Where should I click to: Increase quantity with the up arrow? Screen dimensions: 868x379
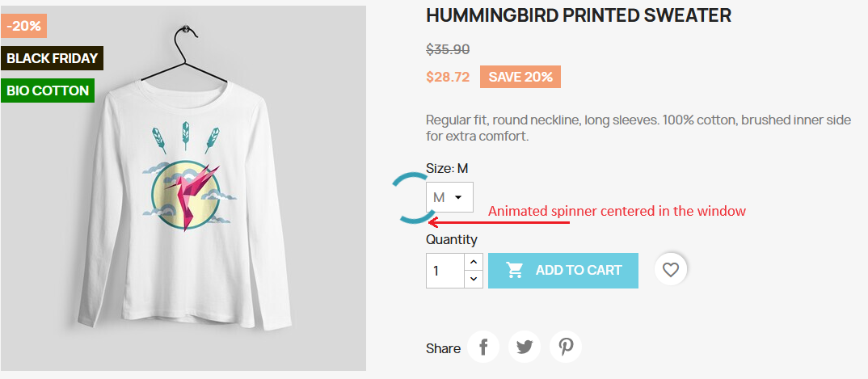pos(474,262)
